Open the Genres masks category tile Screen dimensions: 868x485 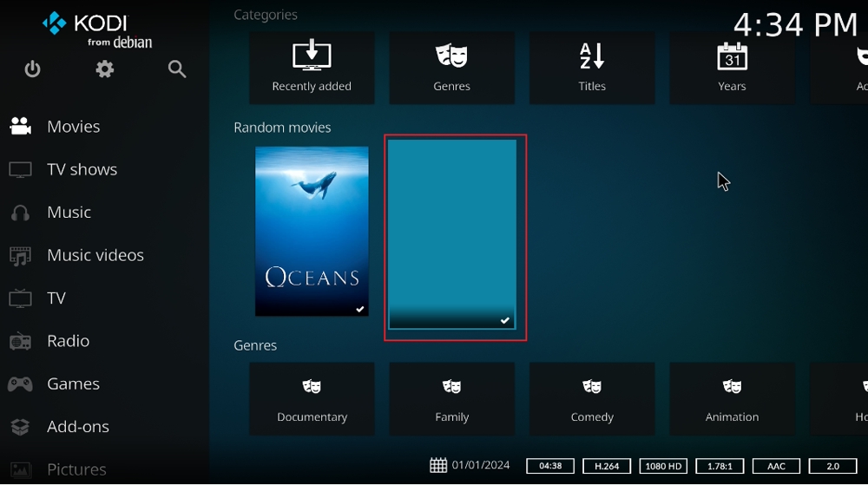[x=451, y=68]
